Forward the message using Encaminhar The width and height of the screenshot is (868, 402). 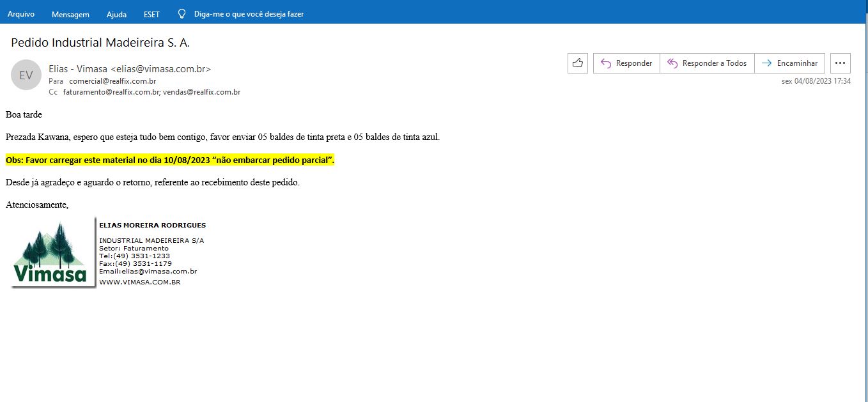789,63
